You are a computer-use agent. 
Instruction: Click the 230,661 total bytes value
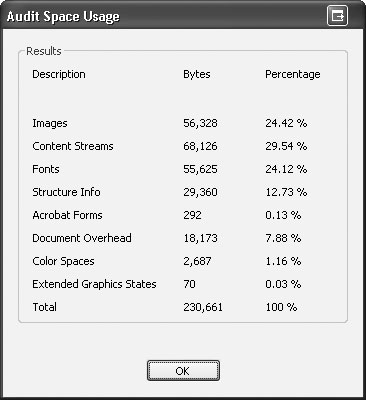coord(203,307)
